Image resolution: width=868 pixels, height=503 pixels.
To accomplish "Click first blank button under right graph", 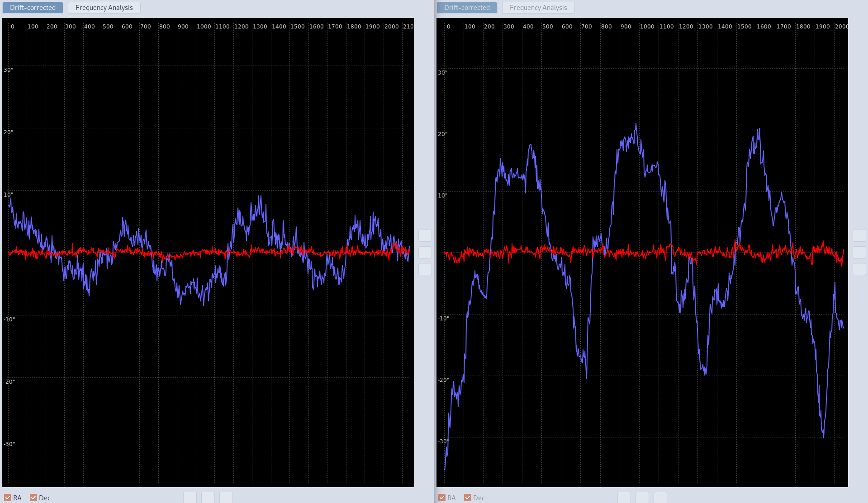I will [x=624, y=498].
